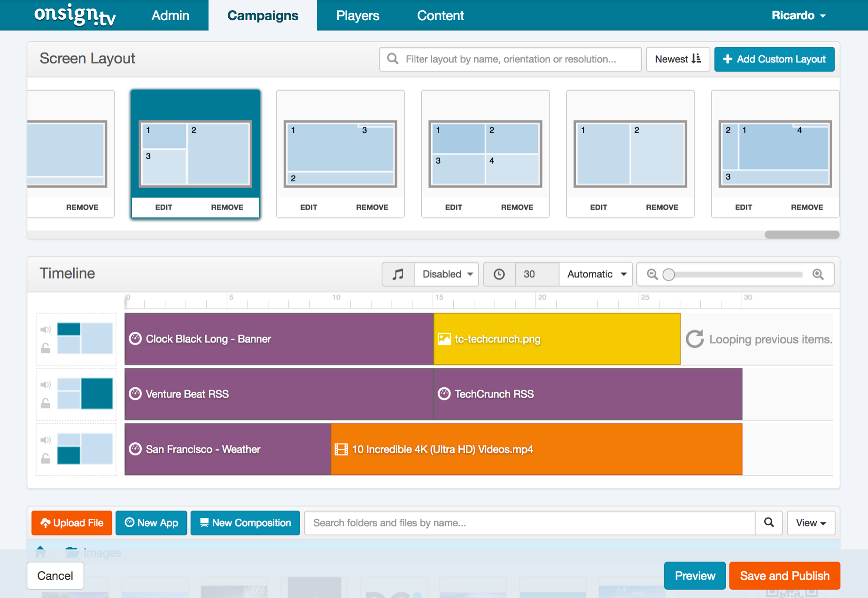Switch to the Players tab
The height and width of the screenshot is (598, 868).
(357, 15)
